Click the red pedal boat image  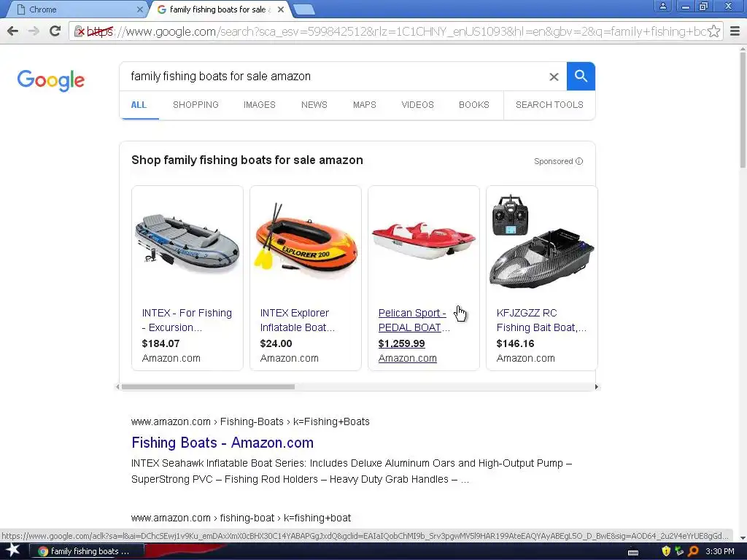coord(424,241)
